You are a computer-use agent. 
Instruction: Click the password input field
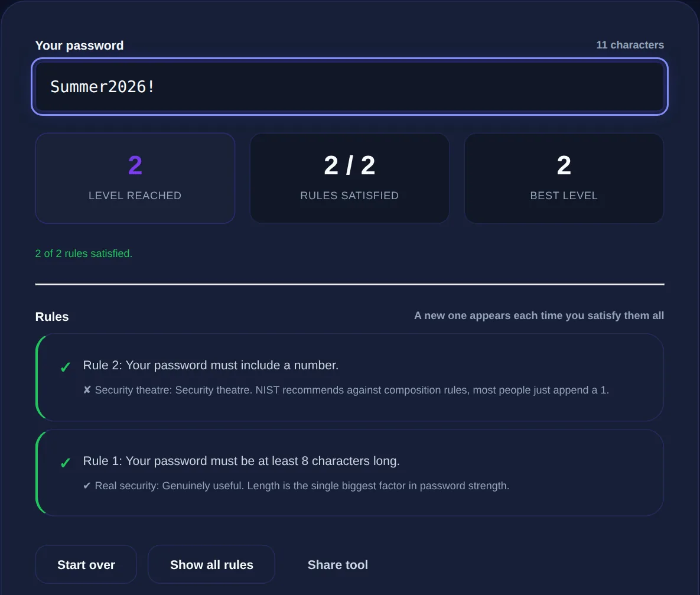pos(350,86)
